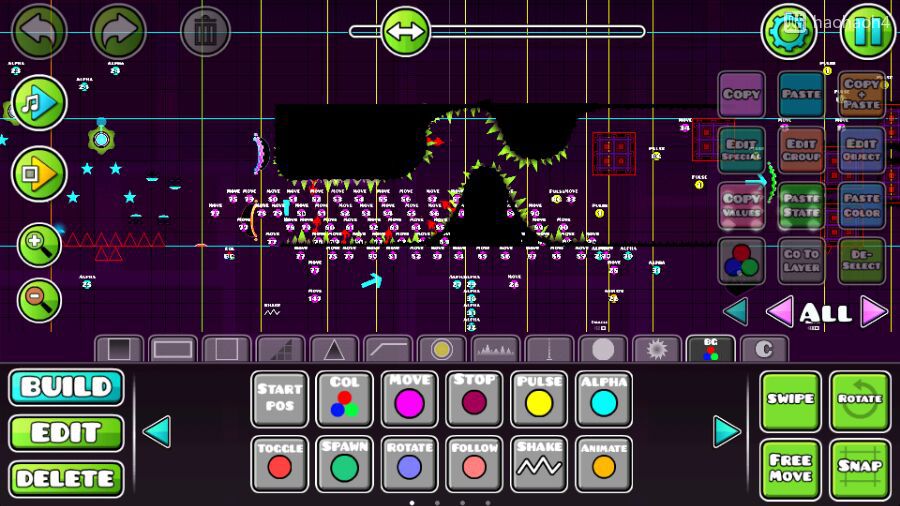Viewport: 900px width, 506px height.
Task: Click the redo arrow button
Action: click(x=118, y=30)
